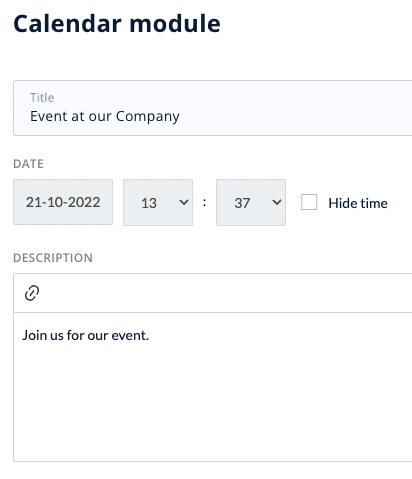Image resolution: width=412 pixels, height=479 pixels.
Task: Click the small "Title" floating label
Action: (x=42, y=98)
